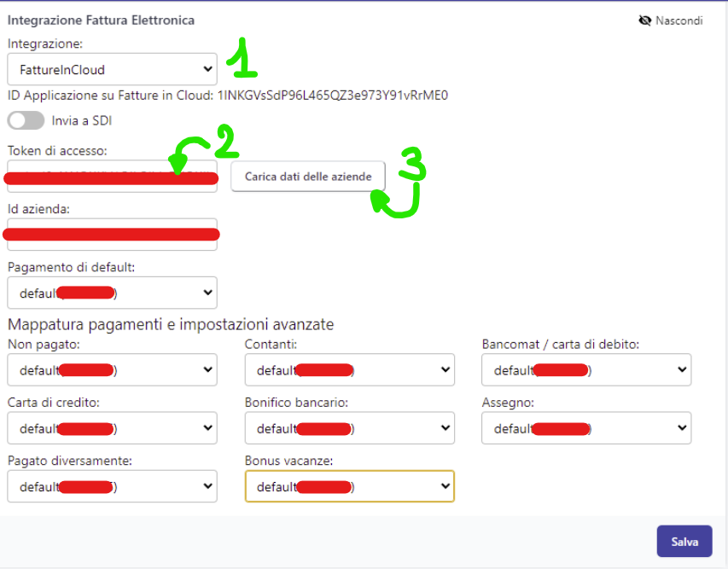Image resolution: width=728 pixels, height=569 pixels.
Task: Expand the Bonus vacanze dropdown
Action: click(349, 486)
